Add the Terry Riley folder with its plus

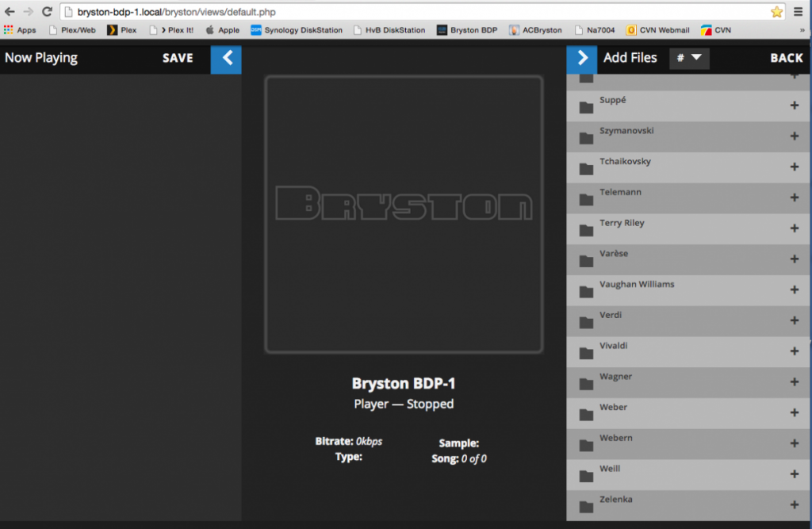click(x=795, y=228)
